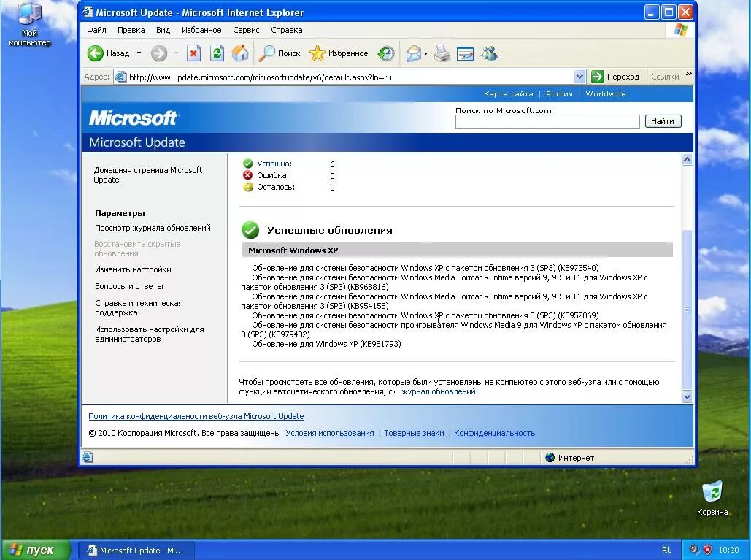Expand the Ссылки toolbar chevron
Viewport: 751px width, 560px height.
tap(689, 73)
